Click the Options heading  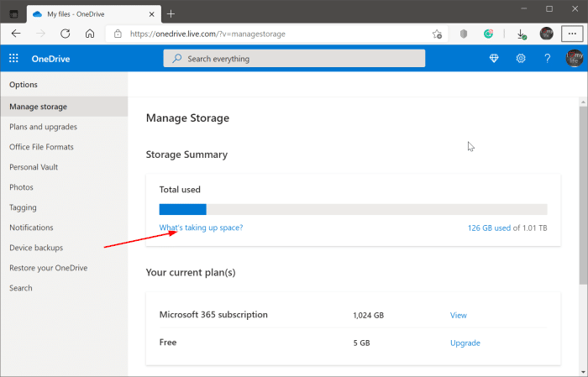[x=24, y=85]
